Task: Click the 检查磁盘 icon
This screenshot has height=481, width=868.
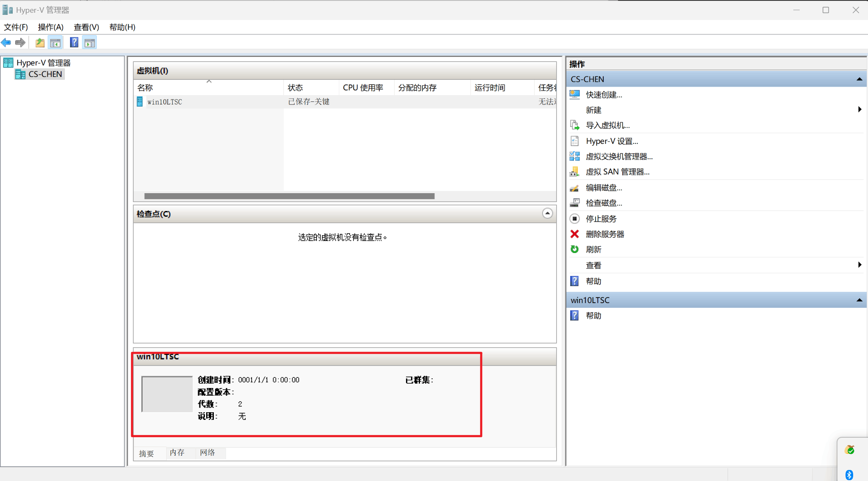Action: pyautogui.click(x=575, y=203)
